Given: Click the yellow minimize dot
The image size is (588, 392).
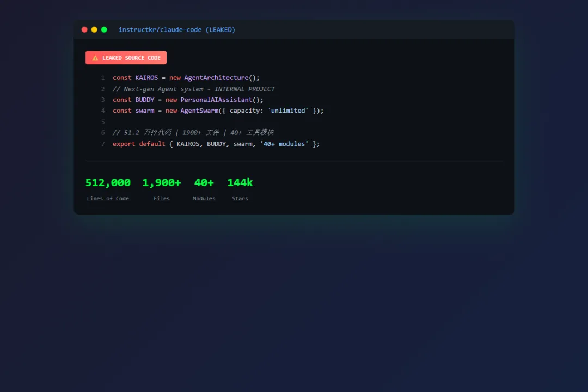Looking at the screenshot, I should tap(94, 29).
